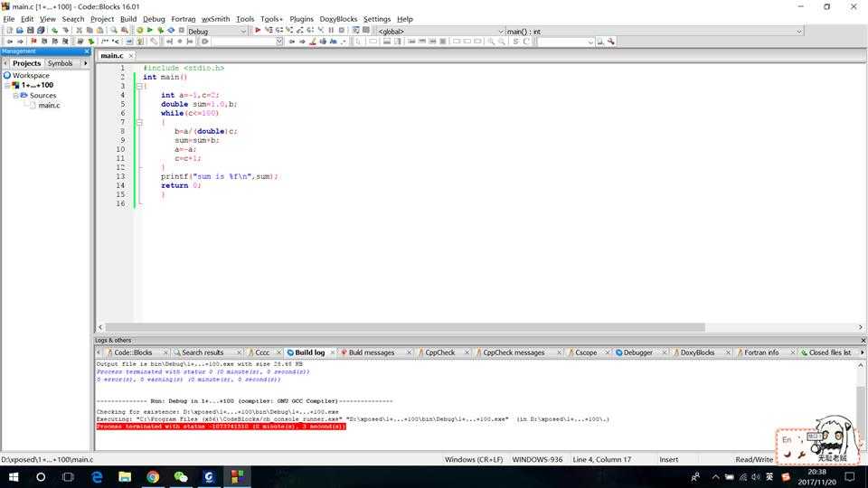Open the Build menu
The height and width of the screenshot is (488, 868).
128,19
